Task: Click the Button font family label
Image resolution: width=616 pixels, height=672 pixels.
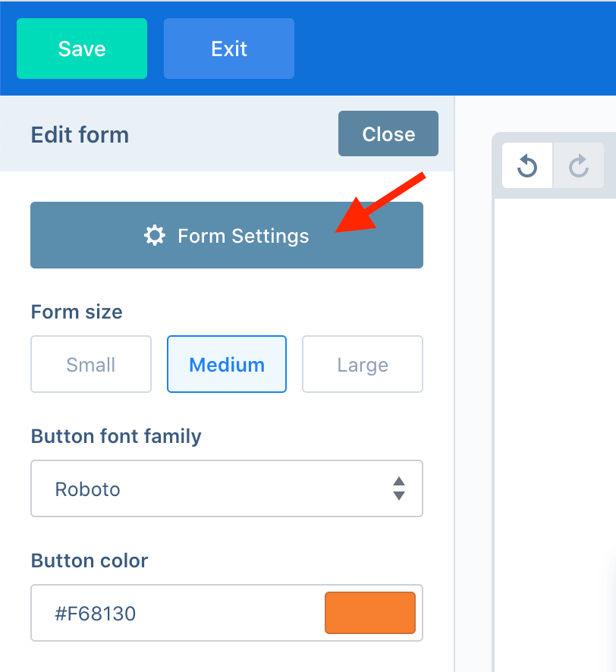Action: point(116,436)
